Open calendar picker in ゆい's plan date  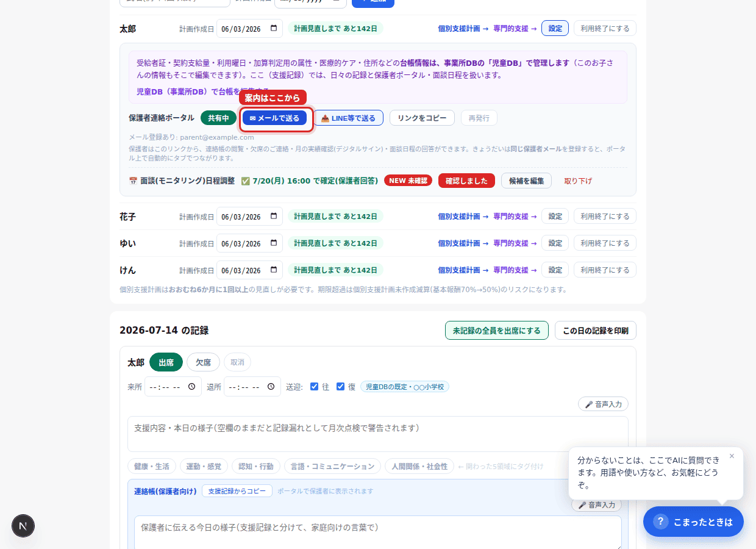(x=273, y=243)
